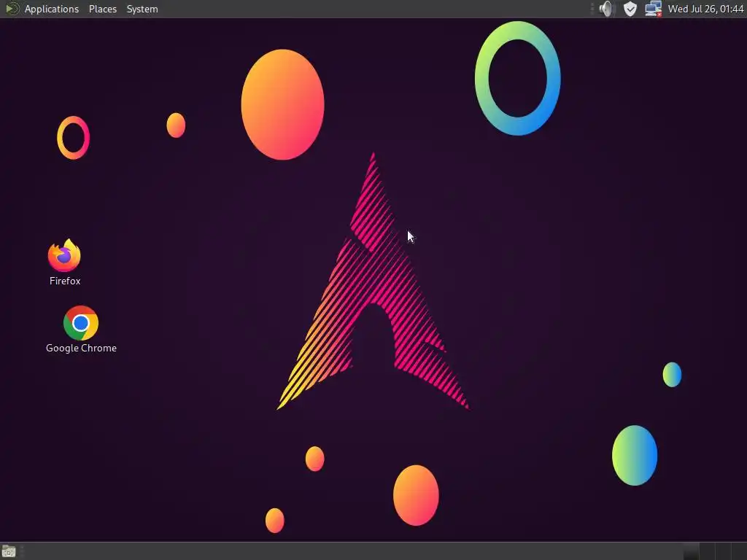Viewport: 747px width, 560px height.
Task: Click the Google Chrome label text
Action: click(81, 348)
